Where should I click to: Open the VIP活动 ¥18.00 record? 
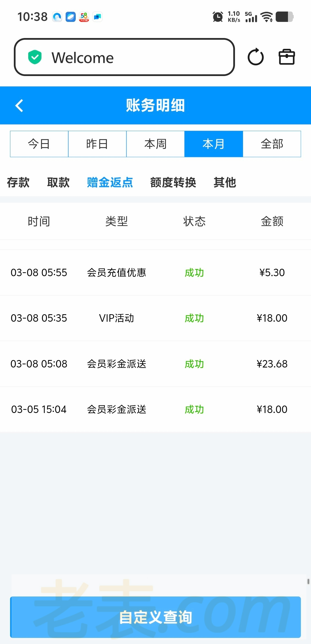point(155,318)
